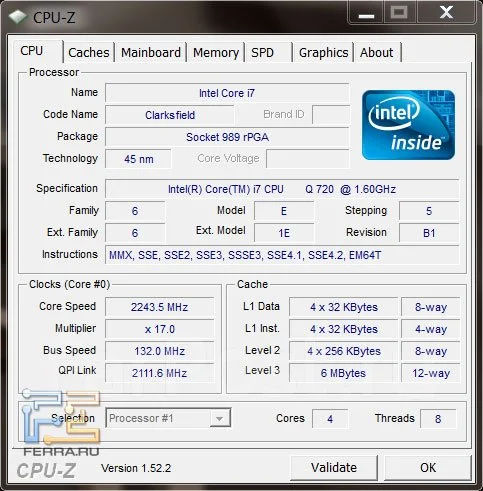
Task: Switch to the Caches tab
Action: [89, 53]
